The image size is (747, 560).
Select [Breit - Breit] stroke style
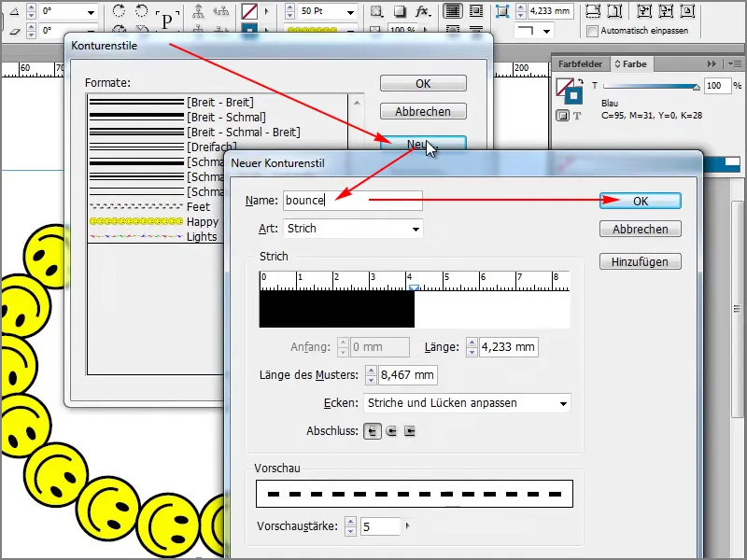coord(218,102)
